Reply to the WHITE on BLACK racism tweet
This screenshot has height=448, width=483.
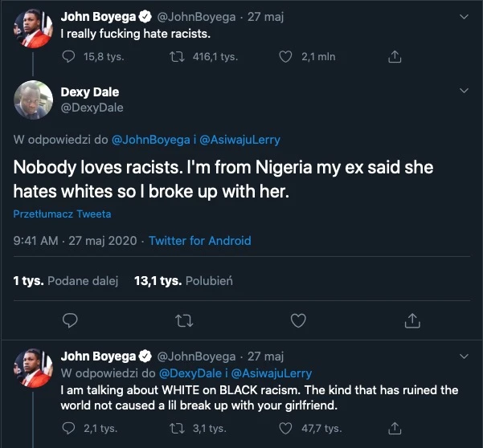click(x=68, y=428)
